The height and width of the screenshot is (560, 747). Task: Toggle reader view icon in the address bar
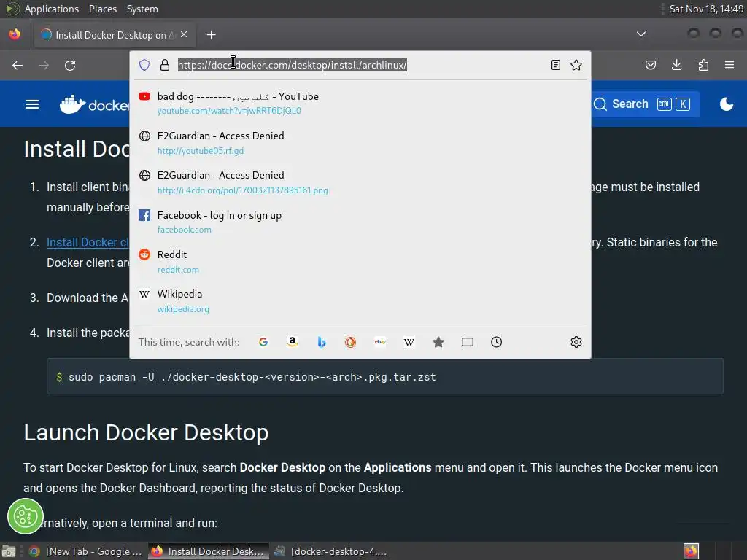click(x=555, y=65)
